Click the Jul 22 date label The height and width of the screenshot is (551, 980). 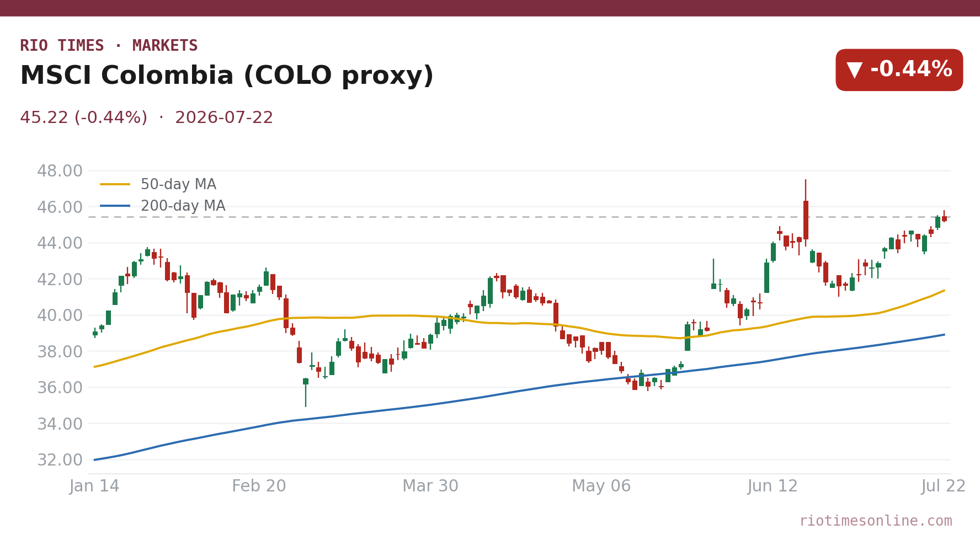(x=944, y=486)
